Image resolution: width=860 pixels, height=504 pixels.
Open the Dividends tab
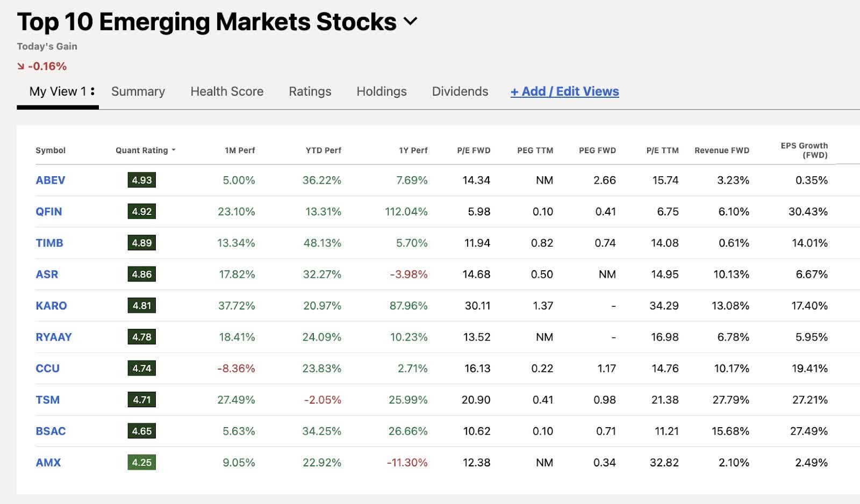460,91
